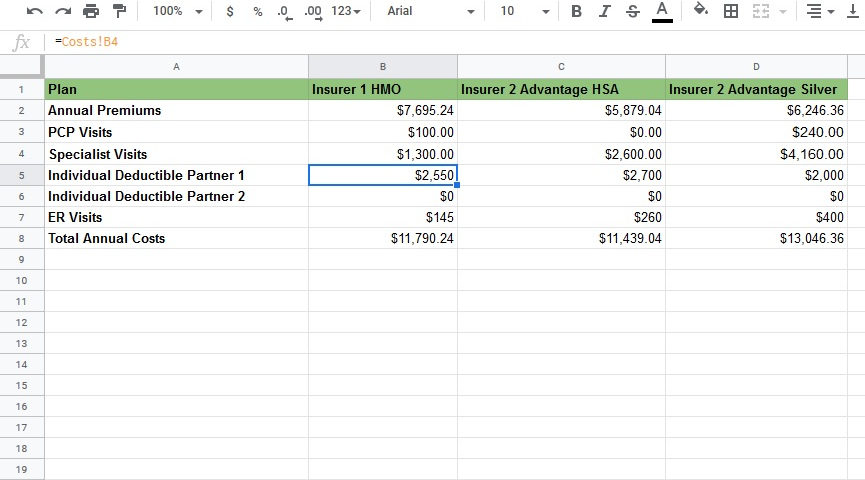Open the font size 10 dropdown
The width and height of the screenshot is (865, 480).
point(524,11)
